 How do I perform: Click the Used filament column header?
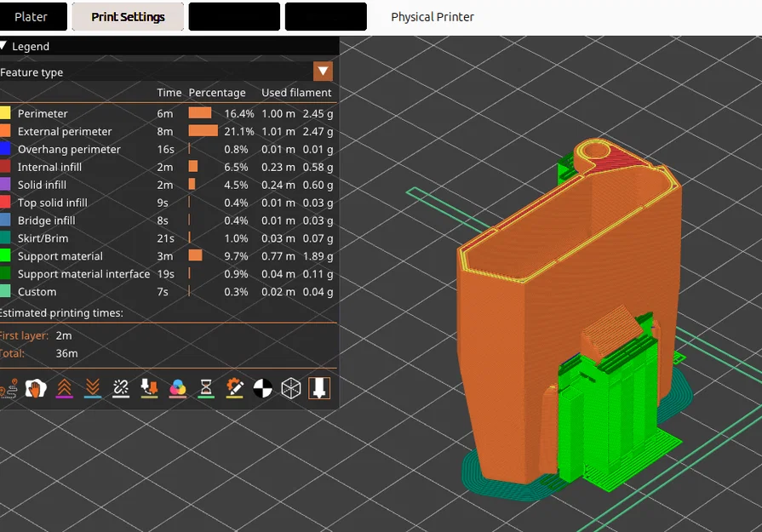pos(296,92)
